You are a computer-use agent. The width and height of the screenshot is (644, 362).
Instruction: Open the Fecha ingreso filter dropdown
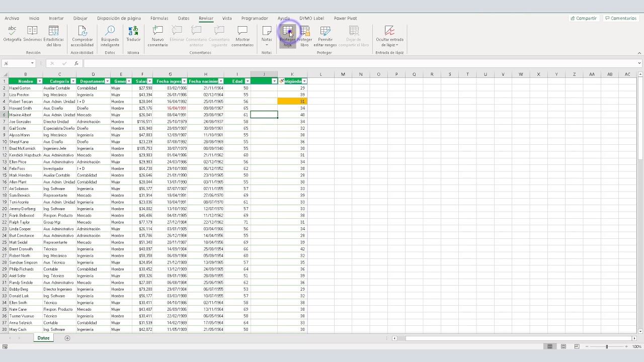pos(184,81)
